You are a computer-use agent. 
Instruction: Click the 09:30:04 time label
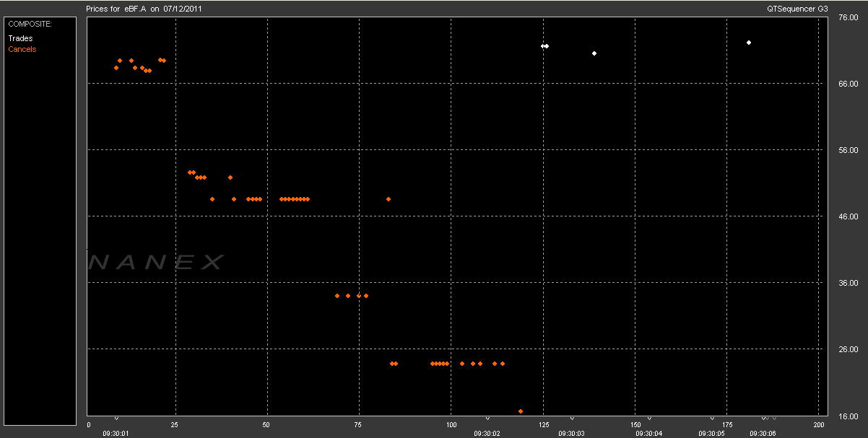coord(648,433)
